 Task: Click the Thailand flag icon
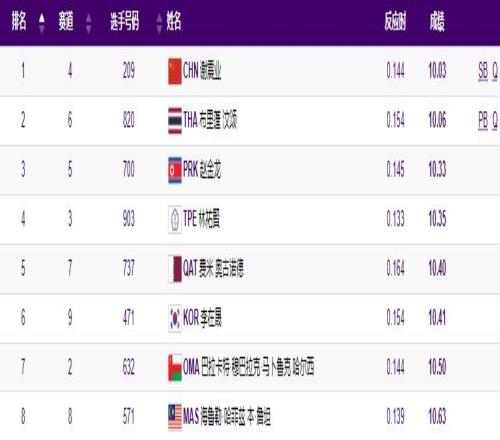[175, 120]
